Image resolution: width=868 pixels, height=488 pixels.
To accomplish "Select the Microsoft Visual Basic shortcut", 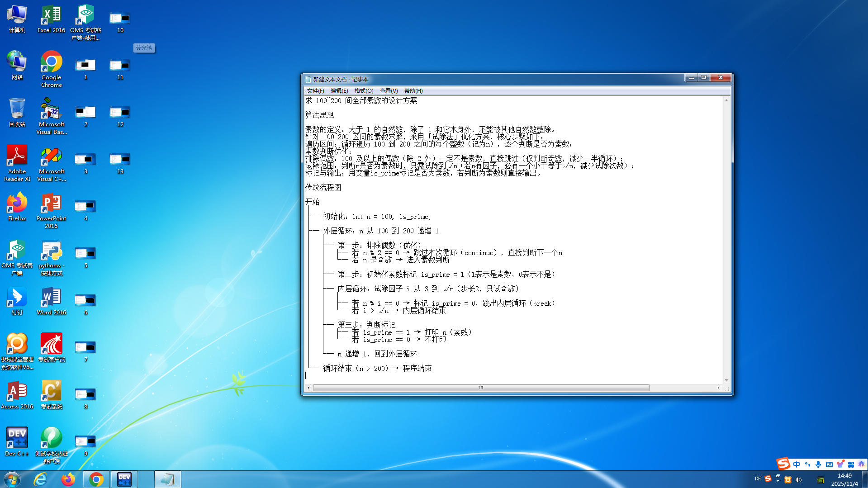I will pos(51,117).
